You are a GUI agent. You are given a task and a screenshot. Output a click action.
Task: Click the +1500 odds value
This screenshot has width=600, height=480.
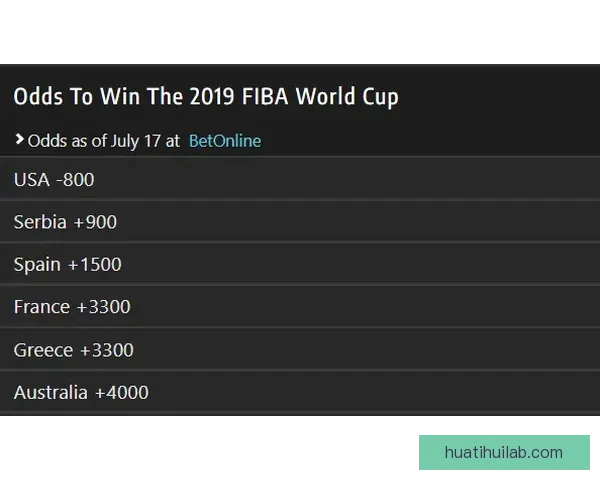pyautogui.click(x=95, y=265)
